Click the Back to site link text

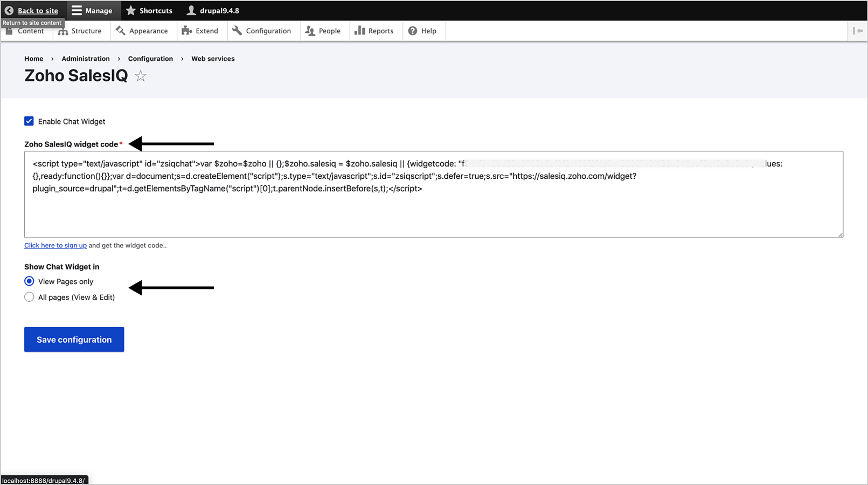pos(38,11)
